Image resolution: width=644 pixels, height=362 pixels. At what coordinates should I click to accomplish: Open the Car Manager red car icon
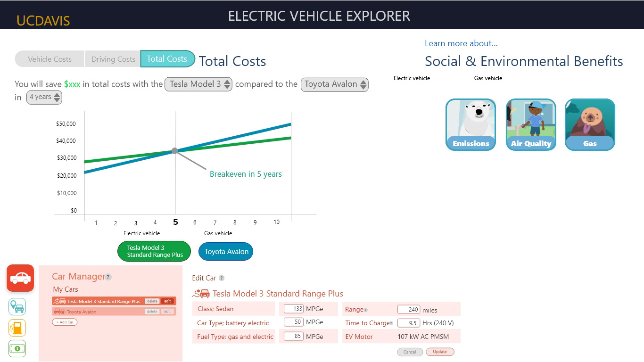[x=20, y=278]
